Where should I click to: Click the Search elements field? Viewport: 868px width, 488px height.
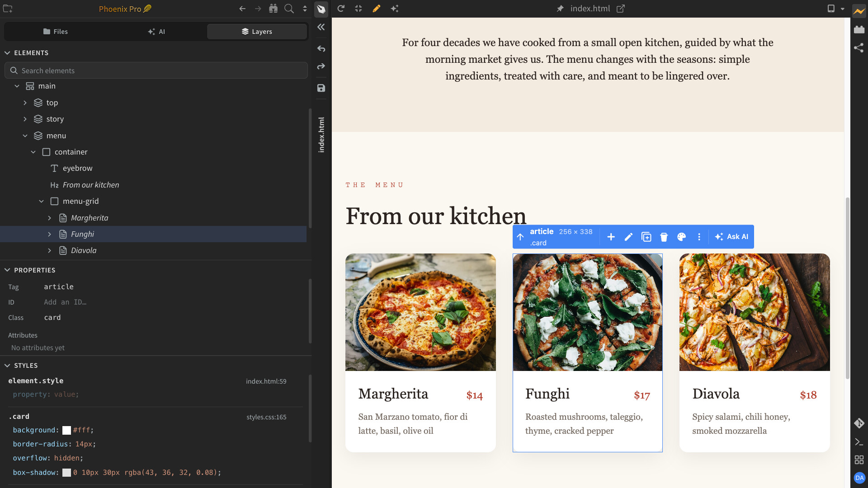click(x=156, y=70)
